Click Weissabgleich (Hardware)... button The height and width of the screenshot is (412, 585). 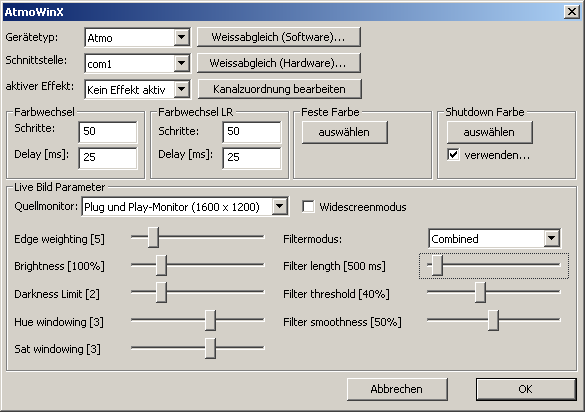279,63
